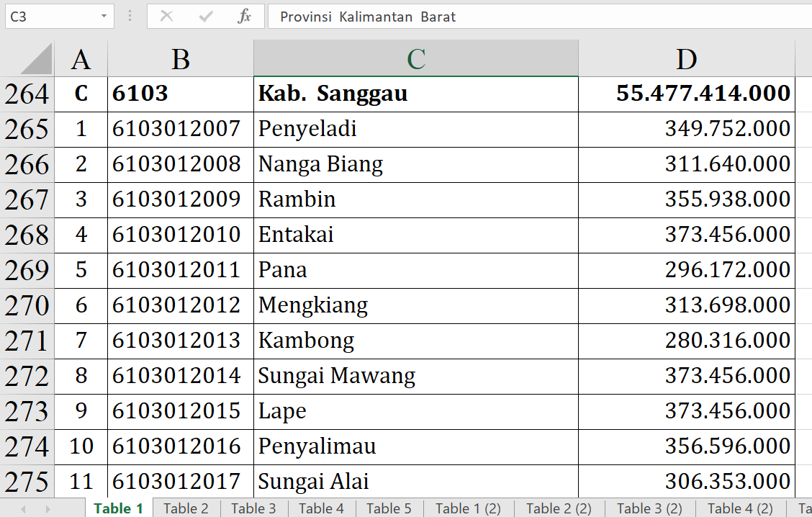Select column B header
812x517 pixels.
pyautogui.click(x=181, y=59)
